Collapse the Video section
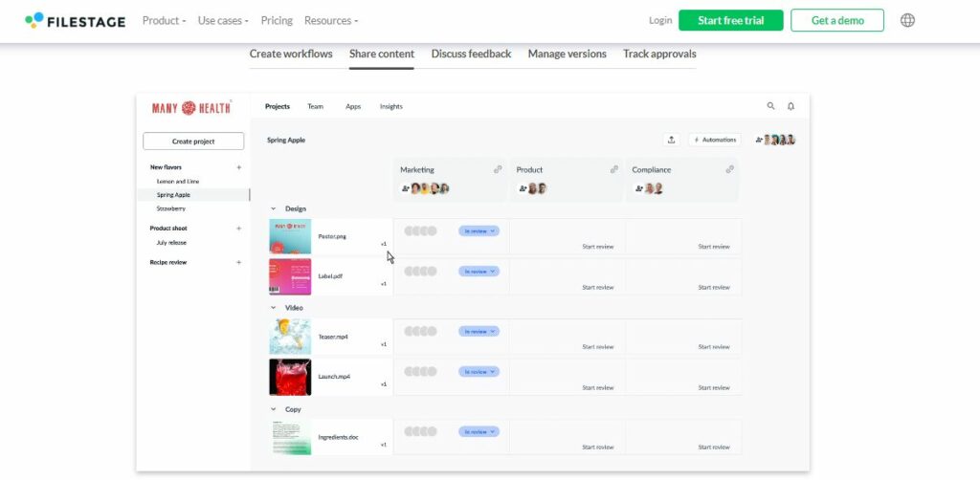 273,308
